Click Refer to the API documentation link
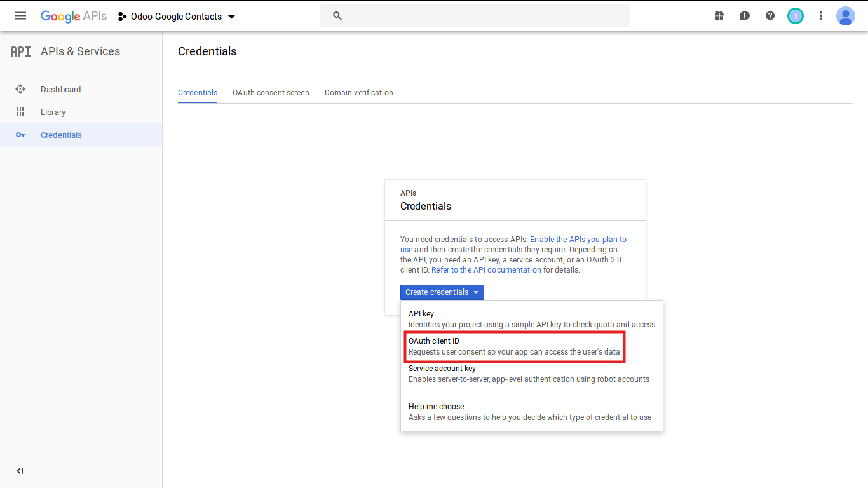Screen dimensions: 868x488 (486, 270)
